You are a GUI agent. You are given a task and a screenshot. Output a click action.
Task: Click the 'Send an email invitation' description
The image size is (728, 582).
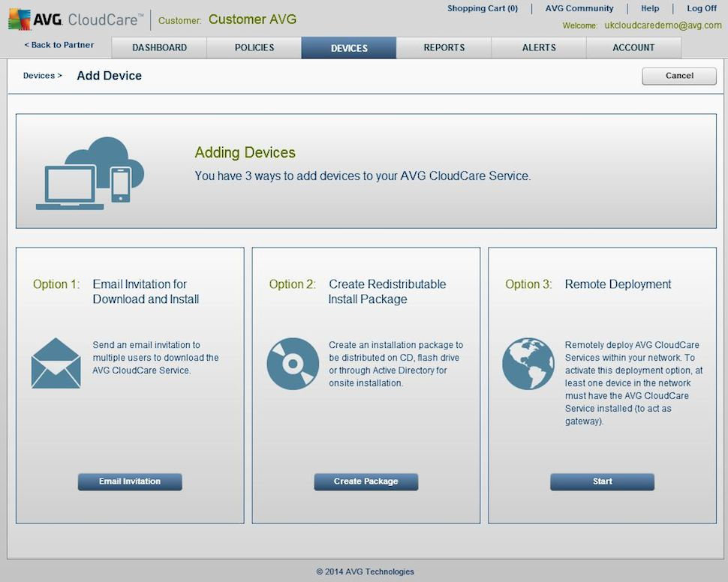click(155, 358)
